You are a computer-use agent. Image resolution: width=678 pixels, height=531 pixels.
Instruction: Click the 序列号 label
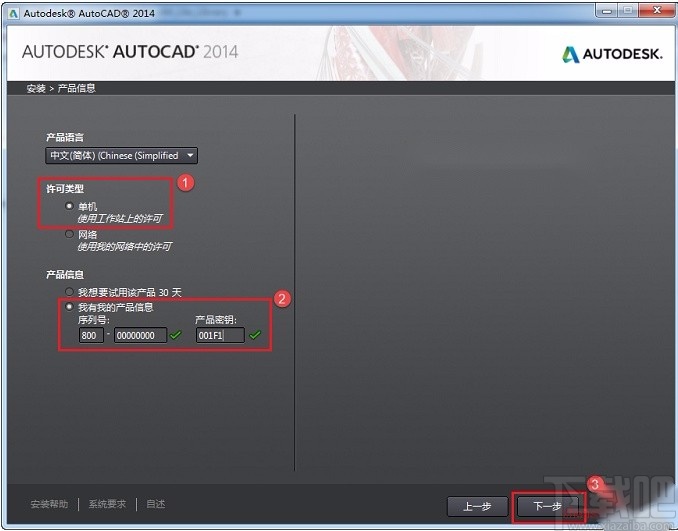tap(93, 320)
